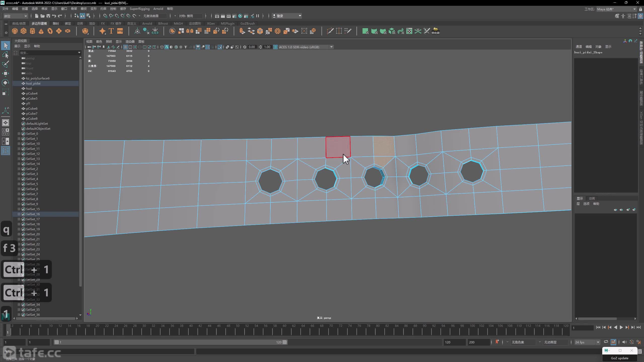The height and width of the screenshot is (362, 644).
Task: Select the Move tool in toolbox
Action: pyautogui.click(x=6, y=73)
